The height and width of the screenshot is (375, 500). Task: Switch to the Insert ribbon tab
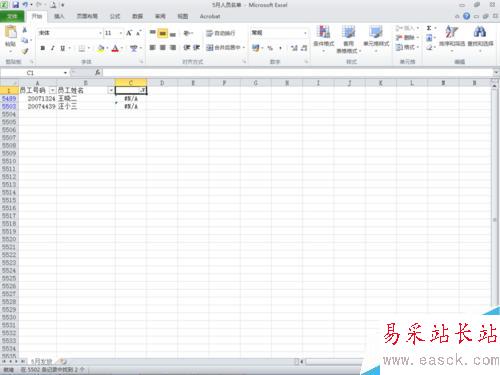pyautogui.click(x=59, y=16)
